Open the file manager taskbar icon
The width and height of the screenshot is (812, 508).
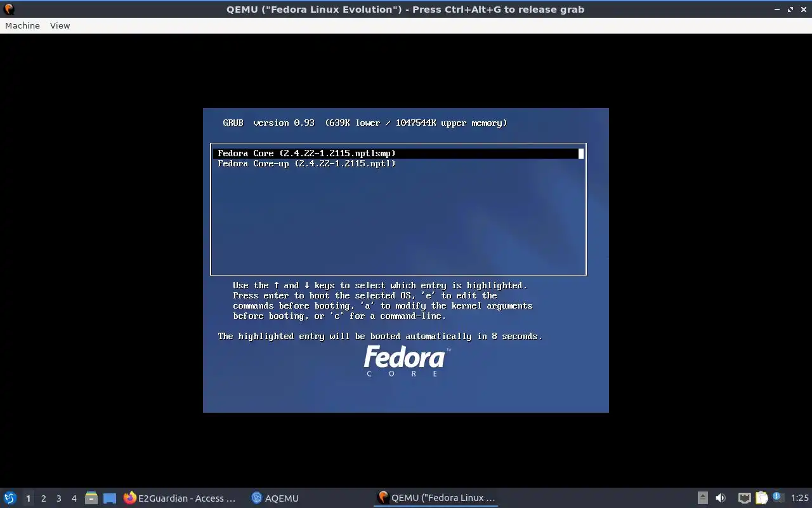click(x=91, y=498)
